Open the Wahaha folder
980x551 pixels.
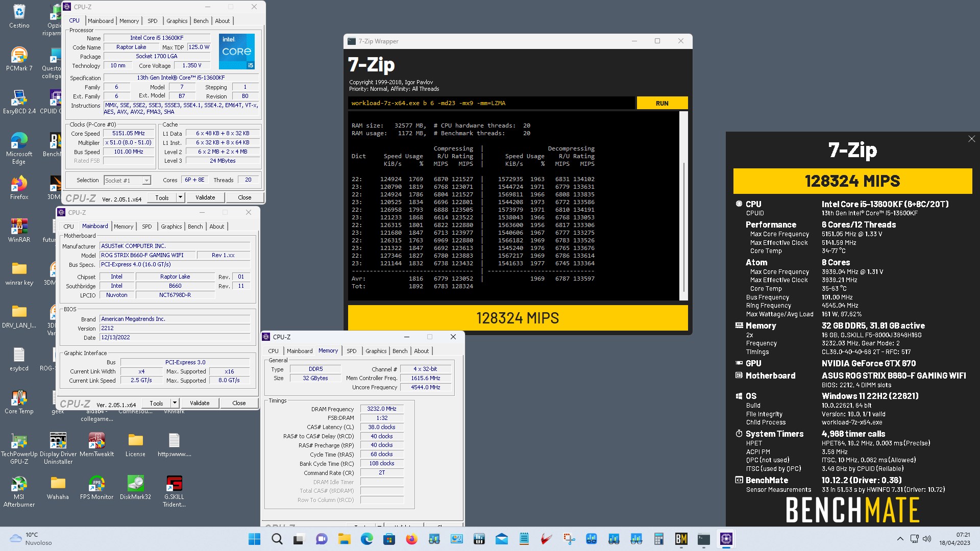[x=58, y=488]
